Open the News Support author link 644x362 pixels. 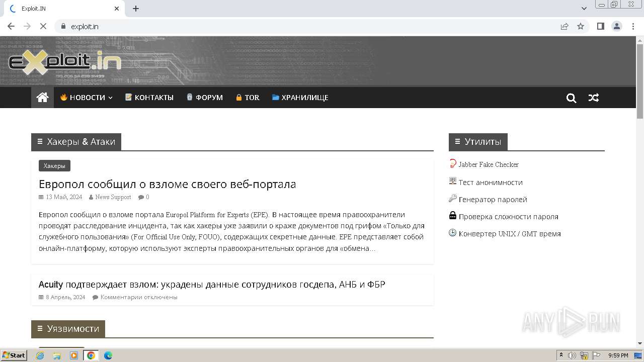pos(113,197)
